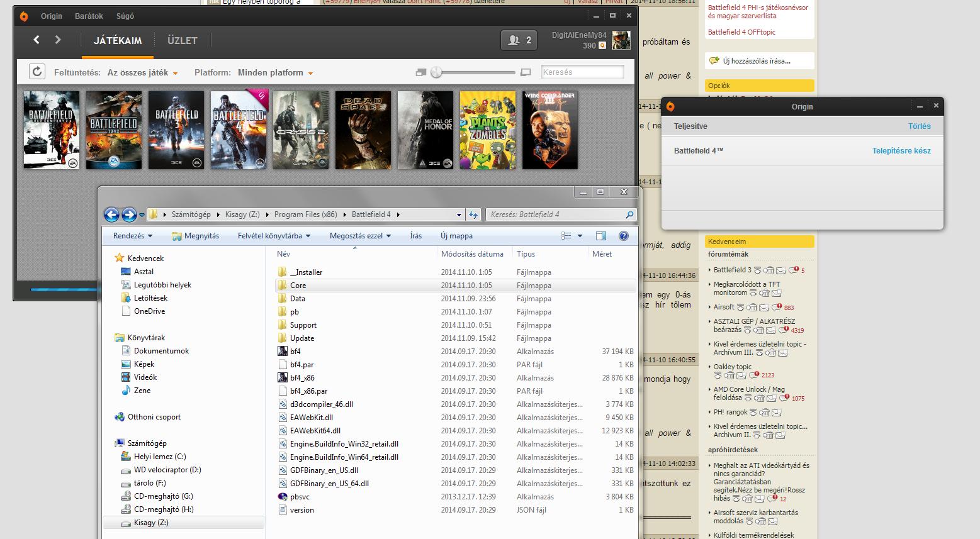
Task: Click Explorer back navigation button
Action: 111,214
